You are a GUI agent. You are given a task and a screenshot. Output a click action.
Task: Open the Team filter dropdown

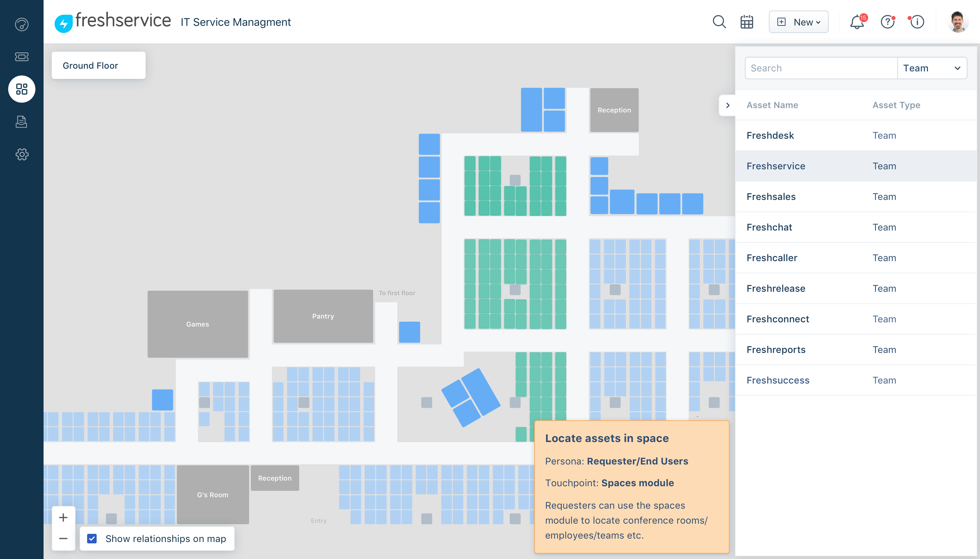coord(932,68)
